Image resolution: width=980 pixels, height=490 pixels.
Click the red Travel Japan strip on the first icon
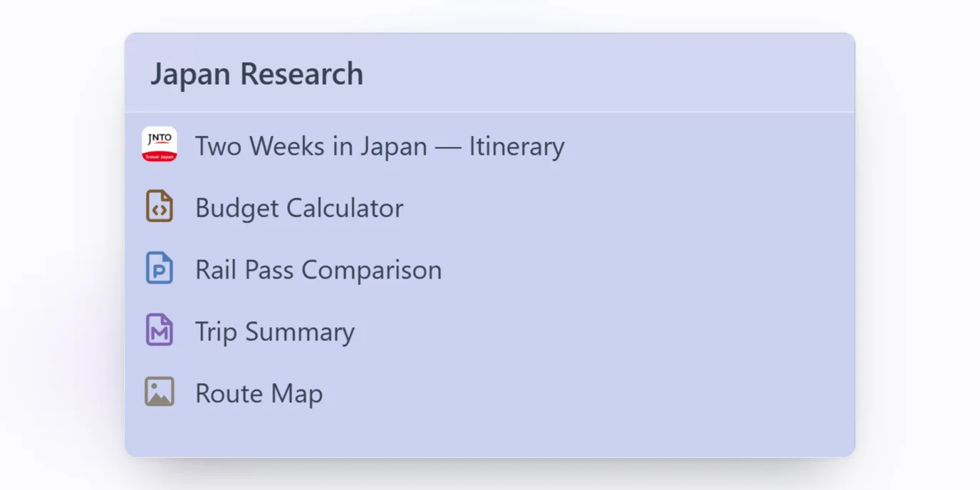(160, 157)
